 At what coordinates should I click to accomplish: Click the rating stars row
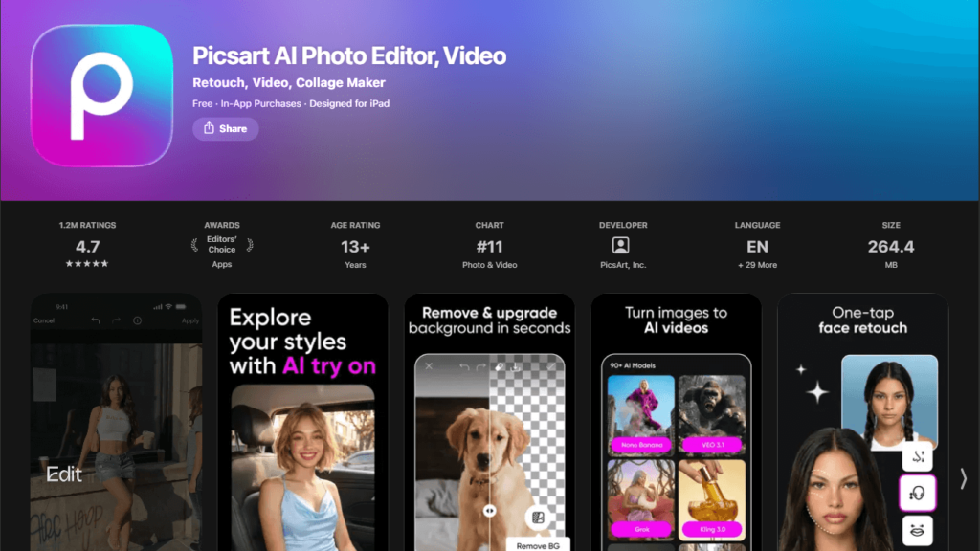[x=87, y=264]
